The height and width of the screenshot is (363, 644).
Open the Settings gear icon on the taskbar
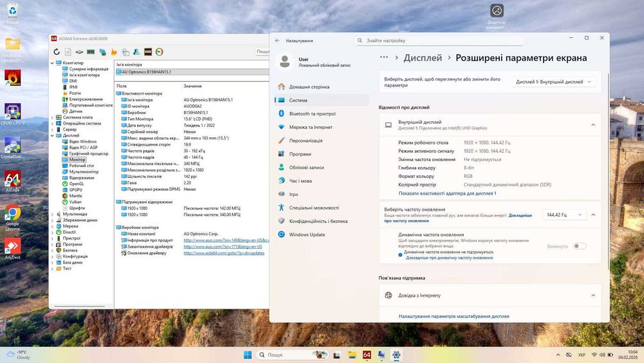396,355
